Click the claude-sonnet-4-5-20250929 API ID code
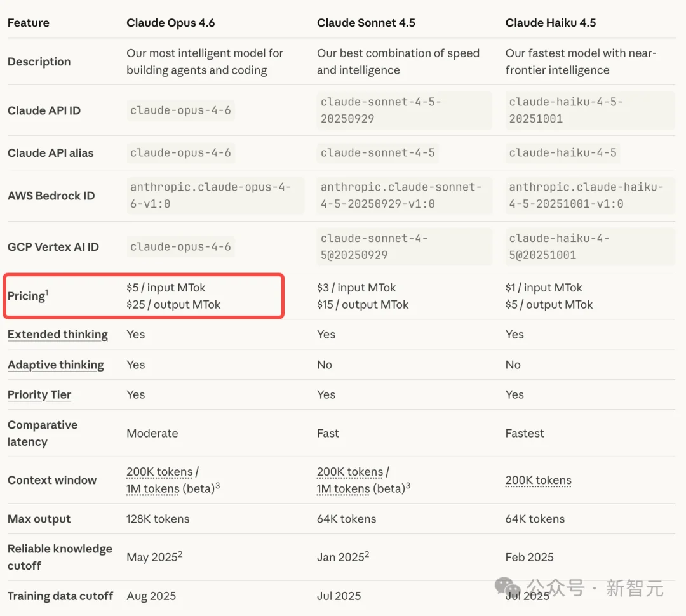Viewport: 686px width, 616px height. coord(380,110)
